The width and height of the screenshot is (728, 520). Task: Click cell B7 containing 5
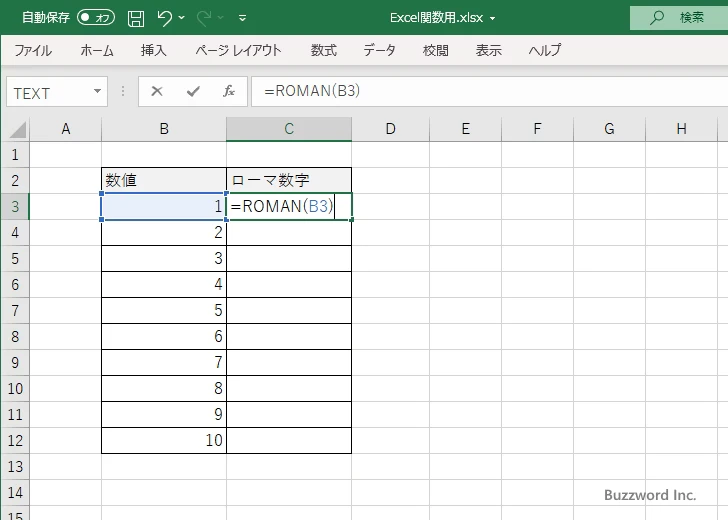coord(164,310)
